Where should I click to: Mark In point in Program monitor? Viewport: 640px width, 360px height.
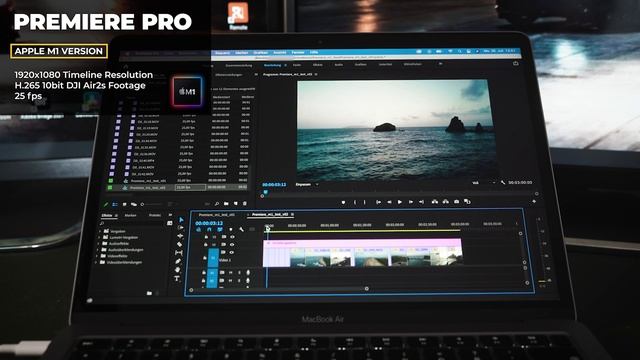355,202
